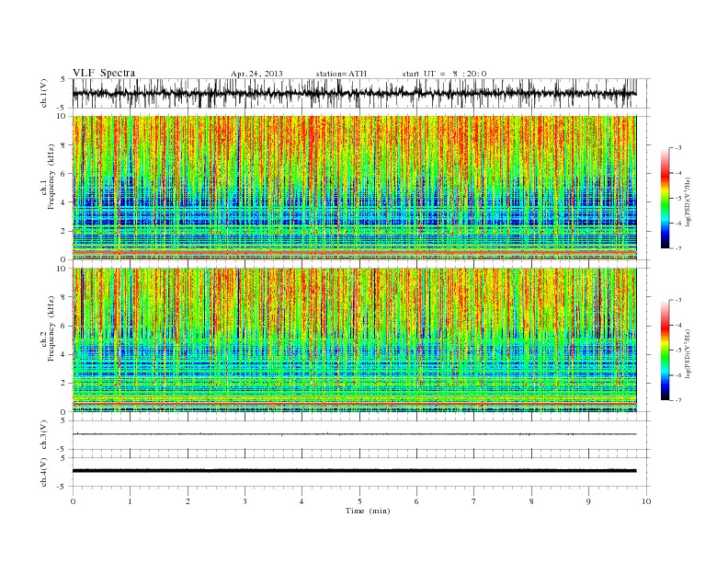Click the ch.1 colorbar 'log(PSD)(V²/Hz)' label

(x=688, y=201)
